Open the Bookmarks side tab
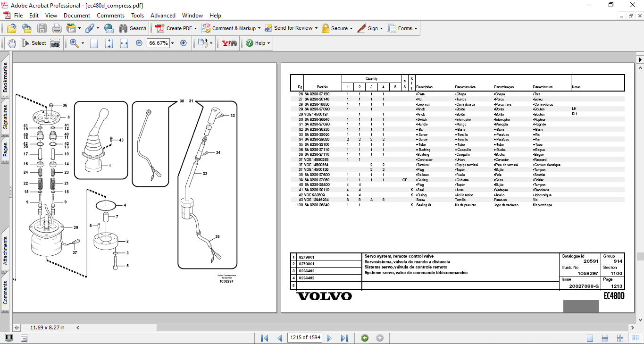Image resolution: width=644 pixels, height=344 pixels. (6, 77)
